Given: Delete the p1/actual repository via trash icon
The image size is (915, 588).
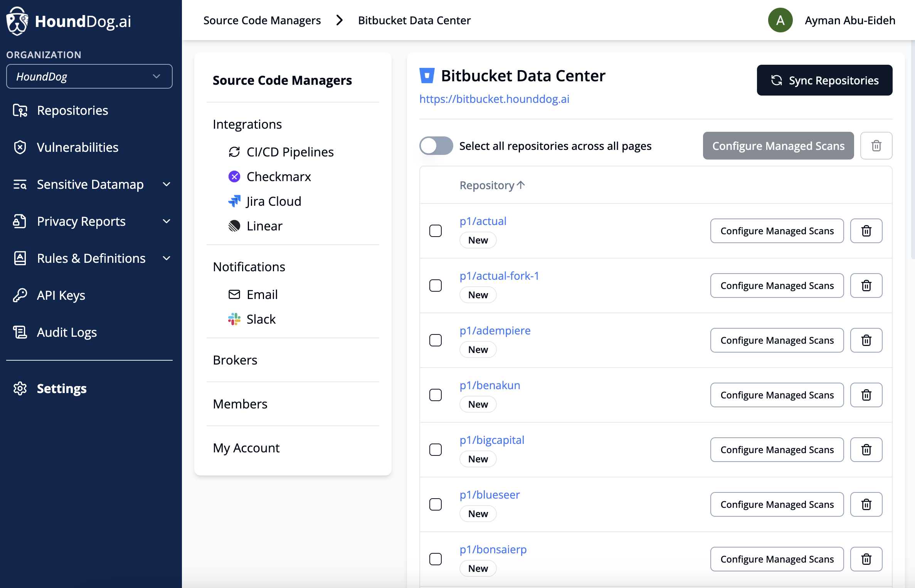Looking at the screenshot, I should (x=866, y=231).
